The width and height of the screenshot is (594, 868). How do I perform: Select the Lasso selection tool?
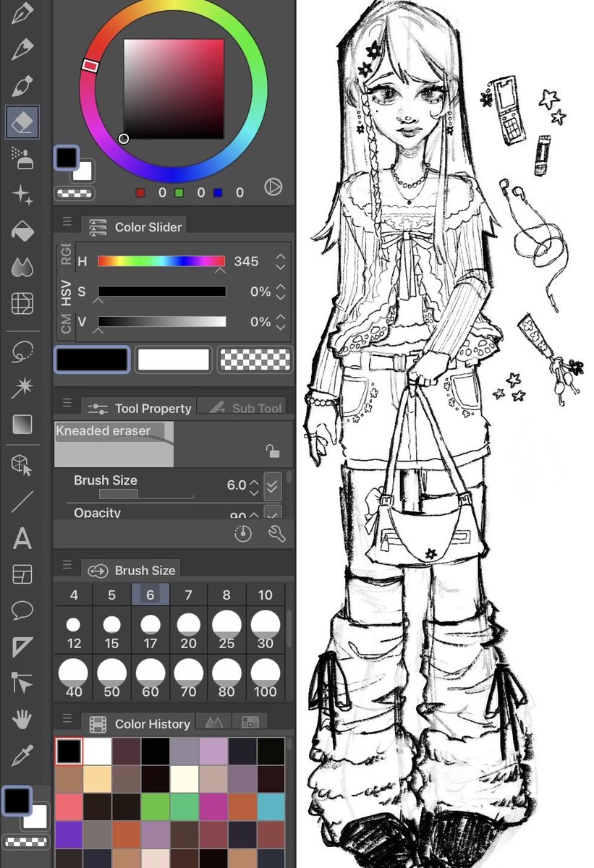(22, 352)
